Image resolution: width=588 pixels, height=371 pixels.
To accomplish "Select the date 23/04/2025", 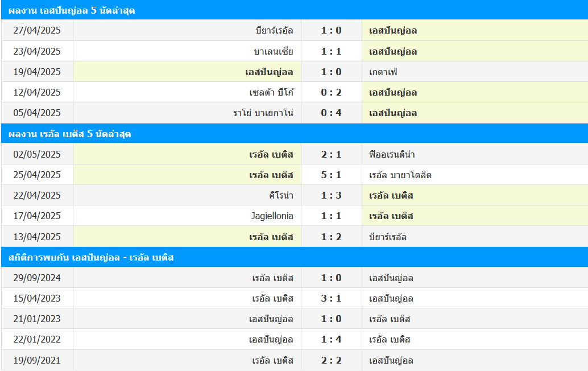I will (37, 51).
